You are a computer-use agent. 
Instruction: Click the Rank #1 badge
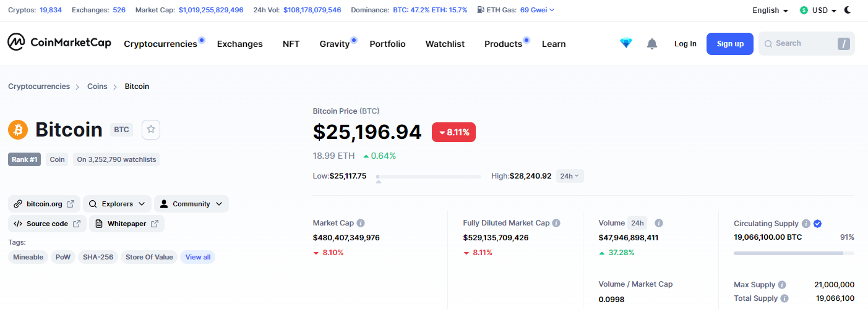[25, 159]
